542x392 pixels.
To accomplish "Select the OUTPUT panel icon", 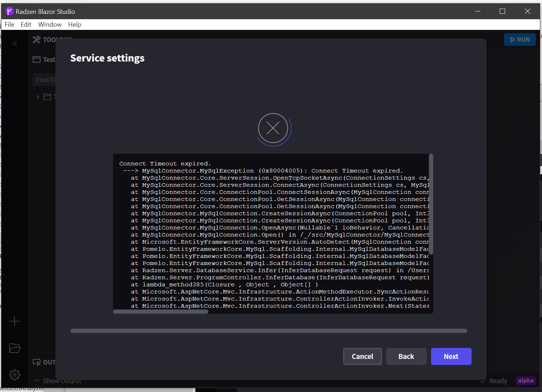I will tap(37, 362).
